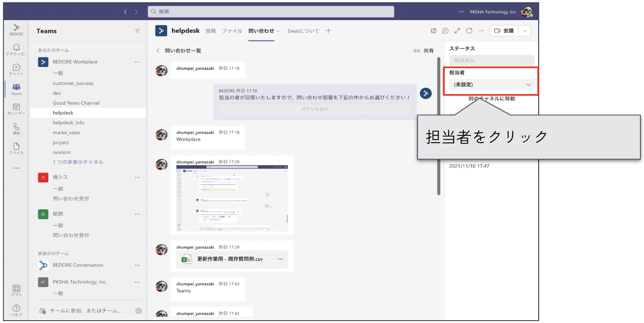This screenshot has width=644, height=323.
Task: Open Files icon in left rail
Action: (x=16, y=148)
